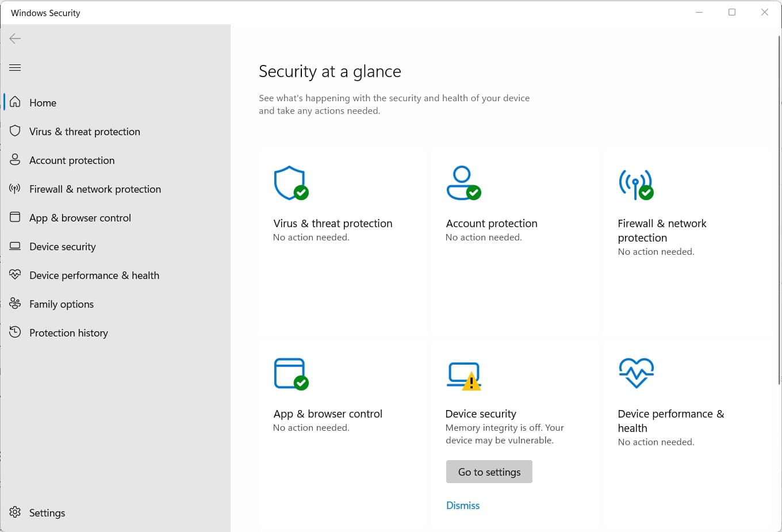
Task: Open the Account protection person tile icon
Action: pyautogui.click(x=463, y=183)
